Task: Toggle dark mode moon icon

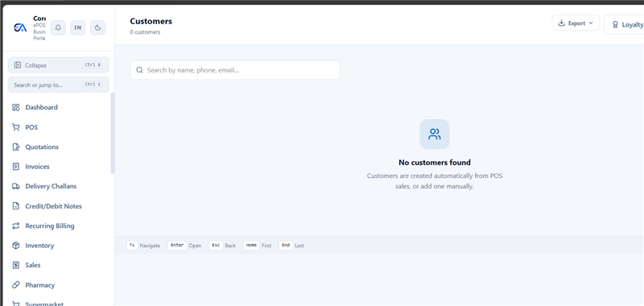Action: tap(97, 28)
